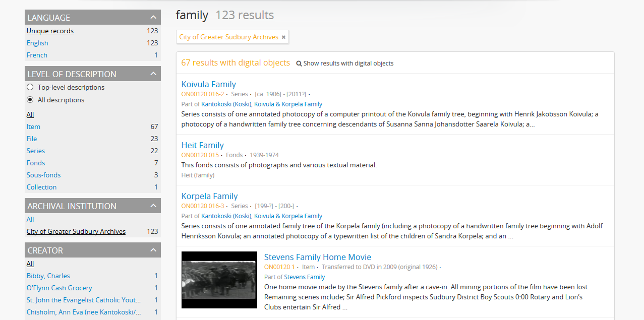The height and width of the screenshot is (320, 644).
Task: Filter by Item level of description
Action: [x=33, y=126]
